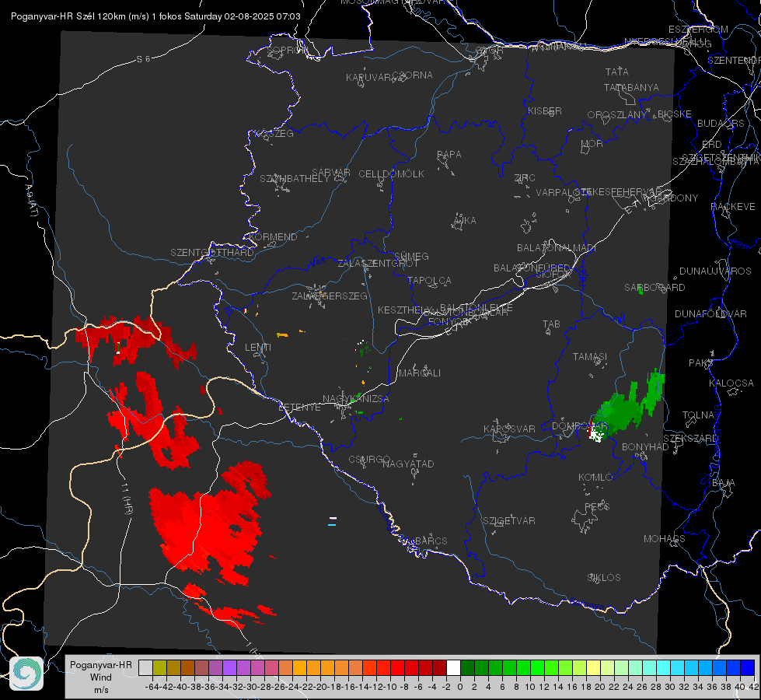Viewport: 761px width, 700px height.
Task: Click the BALATONALMÁDI label
Action: tap(557, 248)
